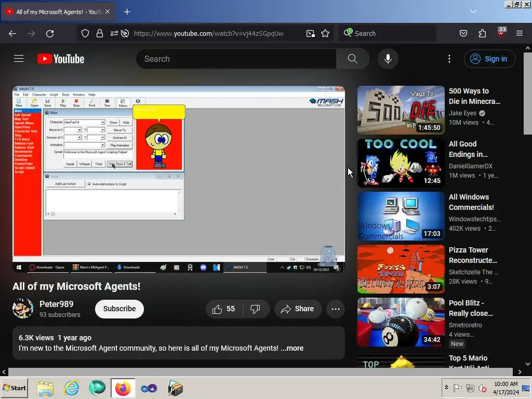532x399 pixels.
Task: Open YouTube settings three-dot menu
Action: coord(449,59)
